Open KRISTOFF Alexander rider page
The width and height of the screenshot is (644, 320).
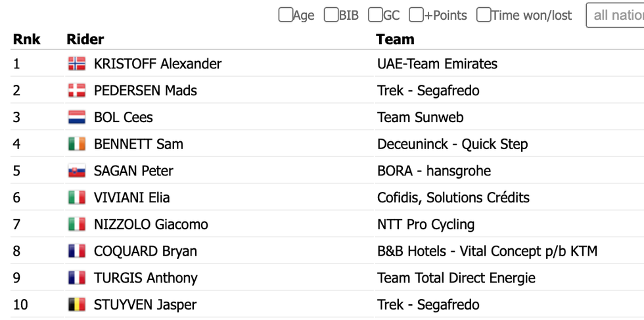158,64
